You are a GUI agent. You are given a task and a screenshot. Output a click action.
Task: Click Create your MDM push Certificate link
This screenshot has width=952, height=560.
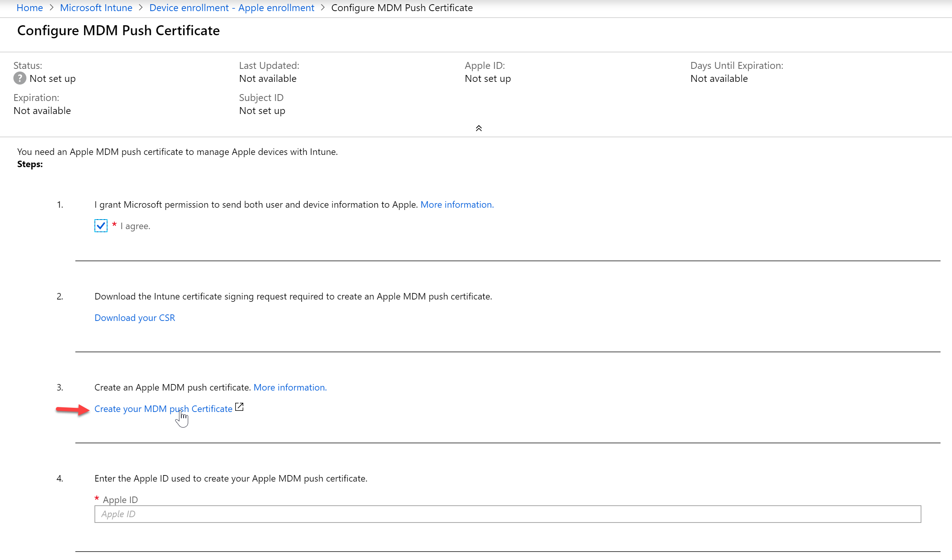(x=163, y=409)
